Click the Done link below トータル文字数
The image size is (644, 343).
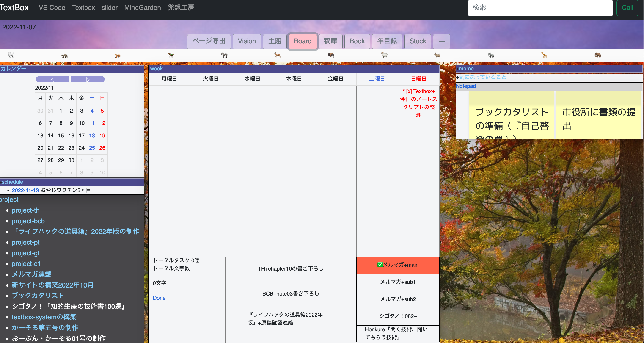[x=159, y=298]
